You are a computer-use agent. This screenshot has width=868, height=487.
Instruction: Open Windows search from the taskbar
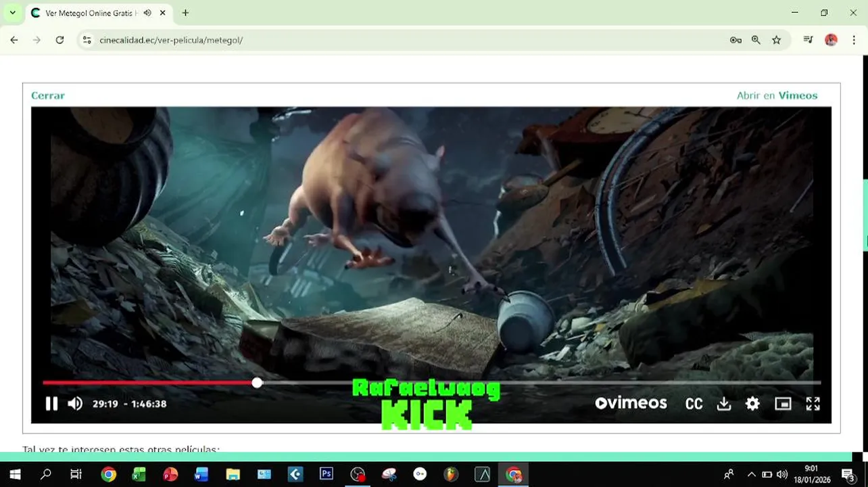pyautogui.click(x=46, y=474)
